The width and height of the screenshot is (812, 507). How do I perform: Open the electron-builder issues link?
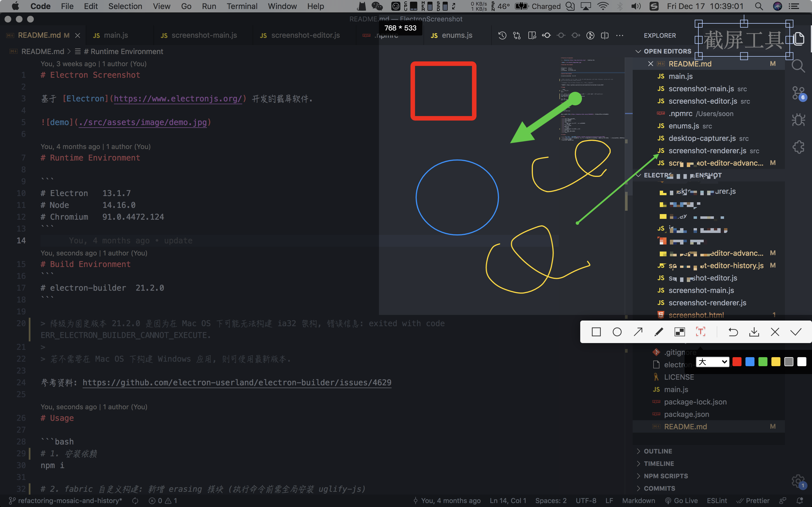pos(237,383)
